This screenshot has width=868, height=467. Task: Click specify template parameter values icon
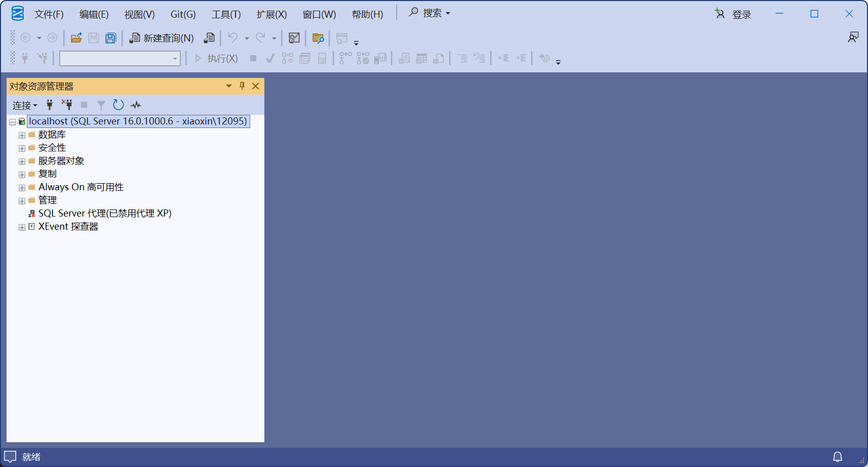point(544,58)
